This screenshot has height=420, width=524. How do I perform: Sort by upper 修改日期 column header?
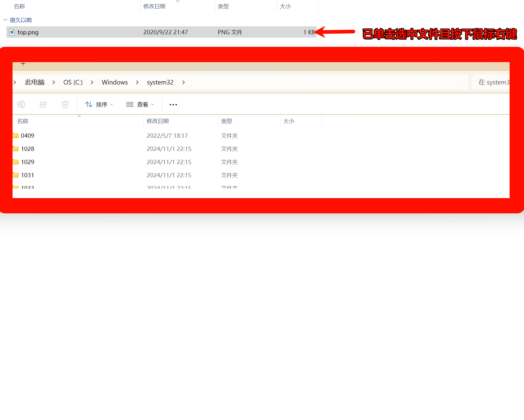(x=154, y=6)
